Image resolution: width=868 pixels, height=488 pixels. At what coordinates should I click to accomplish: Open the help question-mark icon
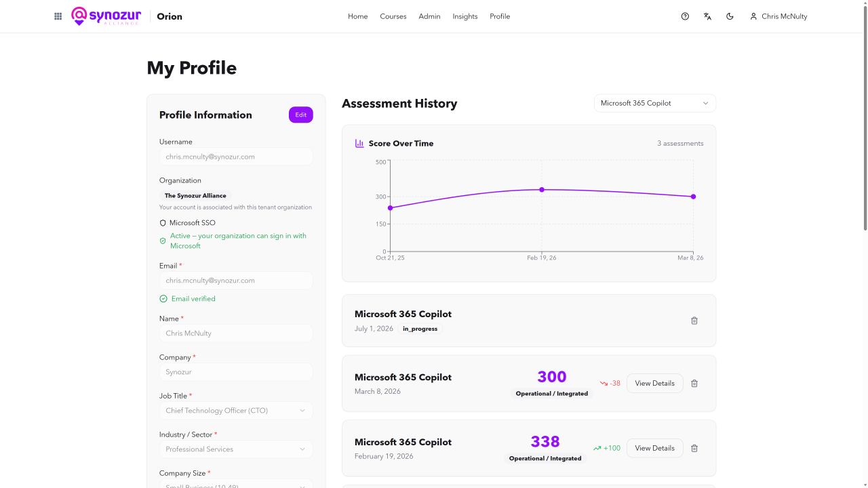click(x=685, y=16)
